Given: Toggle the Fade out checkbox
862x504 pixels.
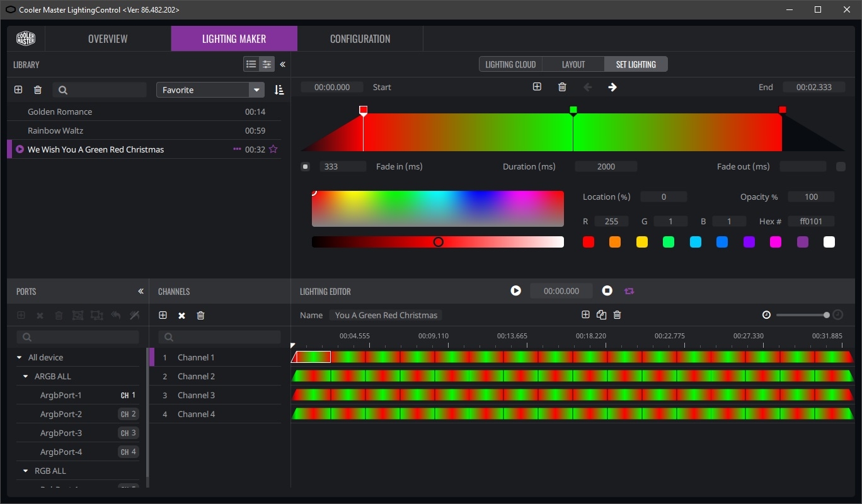Looking at the screenshot, I should click(841, 166).
